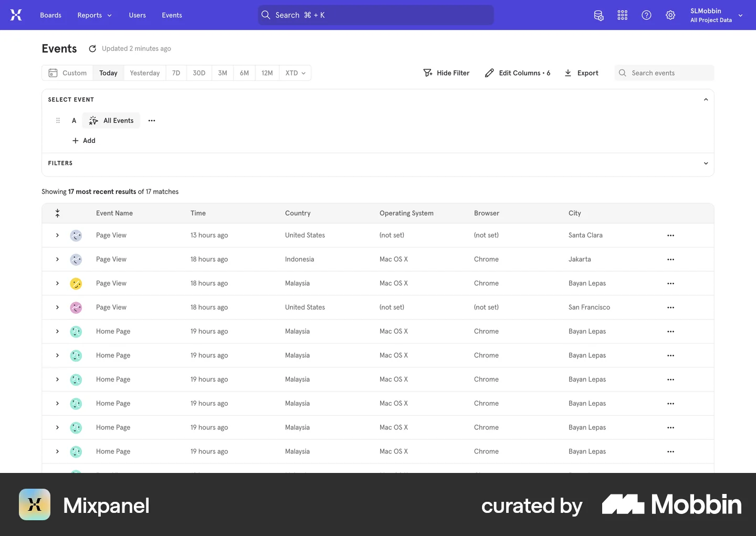Screen dimensions: 756x536
Task: Click the avatar on the Santa Clara row
Action: coord(76,235)
